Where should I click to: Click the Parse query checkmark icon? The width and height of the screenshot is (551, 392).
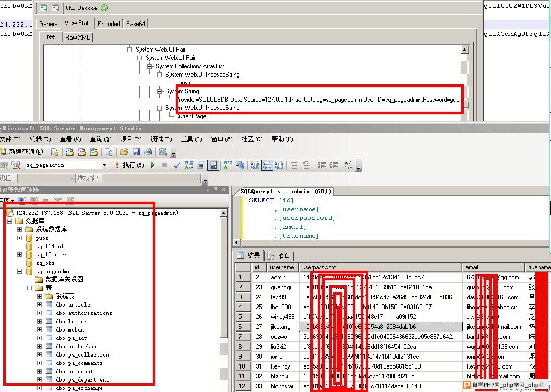tap(177, 165)
